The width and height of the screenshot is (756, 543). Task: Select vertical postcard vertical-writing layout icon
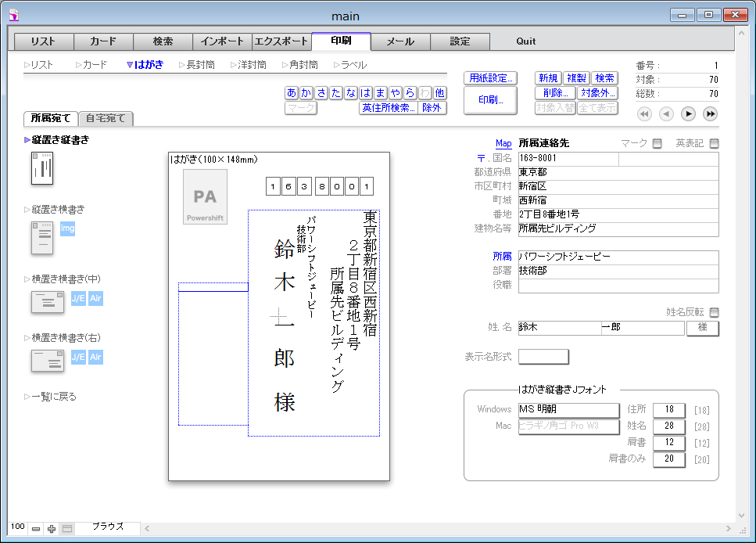point(41,168)
